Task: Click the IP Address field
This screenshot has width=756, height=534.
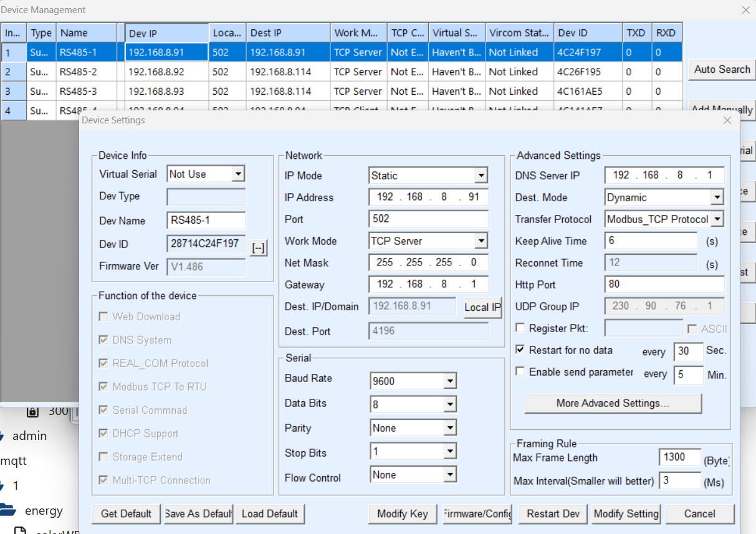Action: point(429,198)
